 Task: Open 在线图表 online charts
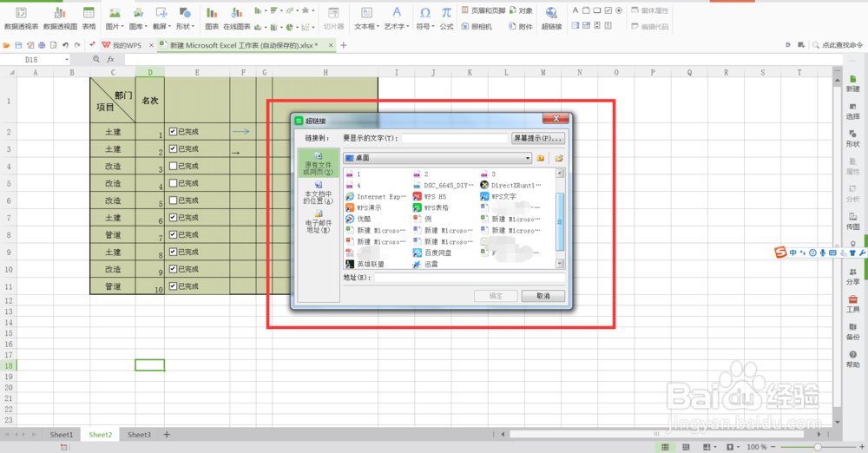(x=236, y=18)
